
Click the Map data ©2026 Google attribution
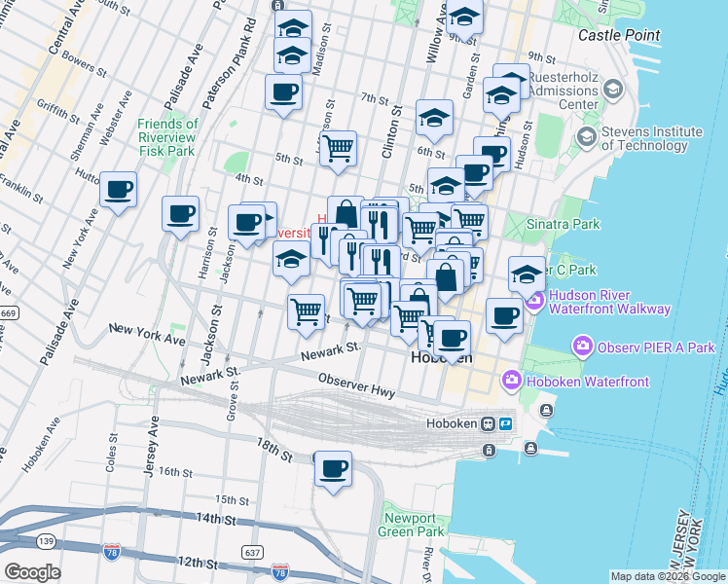(x=668, y=577)
